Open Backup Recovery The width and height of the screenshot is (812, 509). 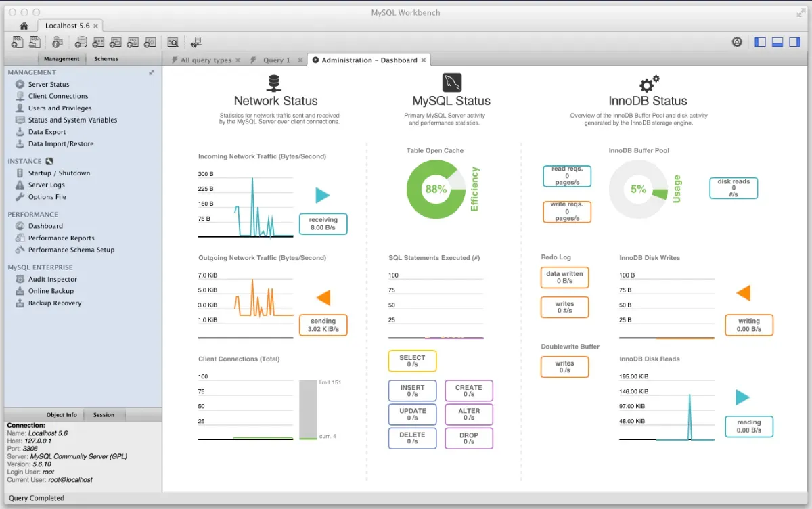tap(55, 303)
